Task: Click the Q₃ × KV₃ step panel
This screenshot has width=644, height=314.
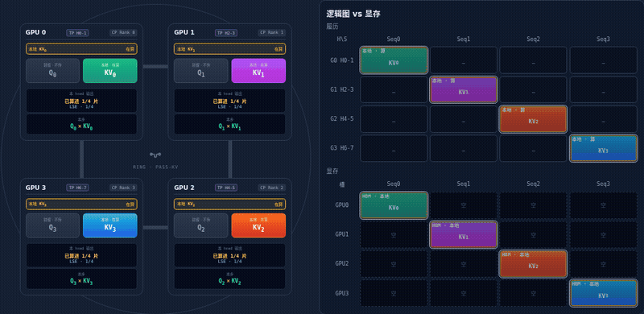Action: click(81, 279)
